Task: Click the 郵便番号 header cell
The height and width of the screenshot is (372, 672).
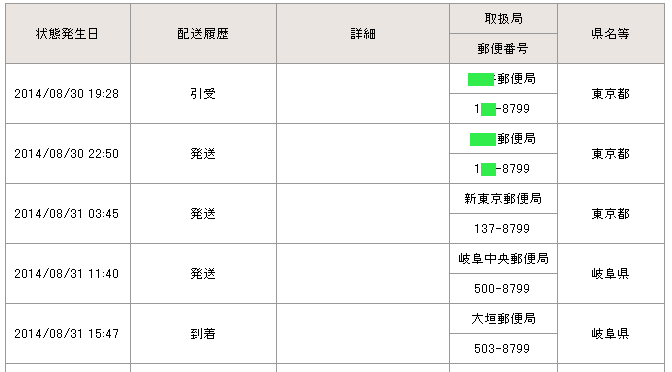Action: 503,48
